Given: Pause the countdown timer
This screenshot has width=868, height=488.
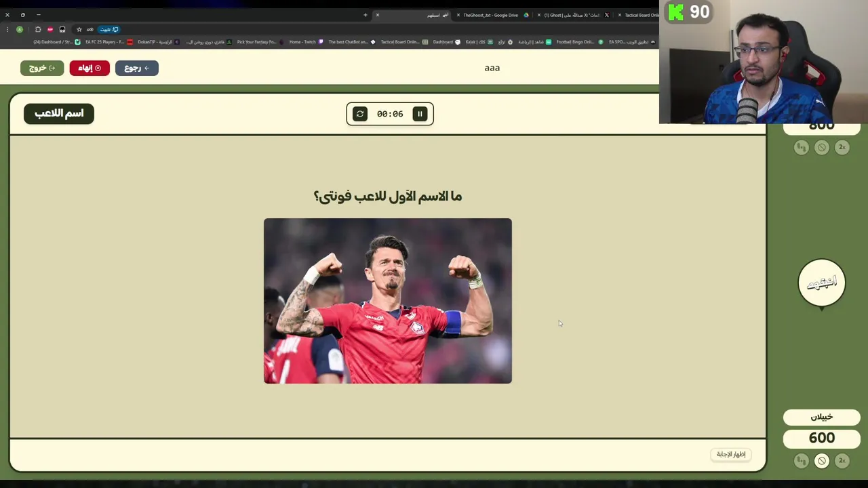Looking at the screenshot, I should click(x=420, y=114).
